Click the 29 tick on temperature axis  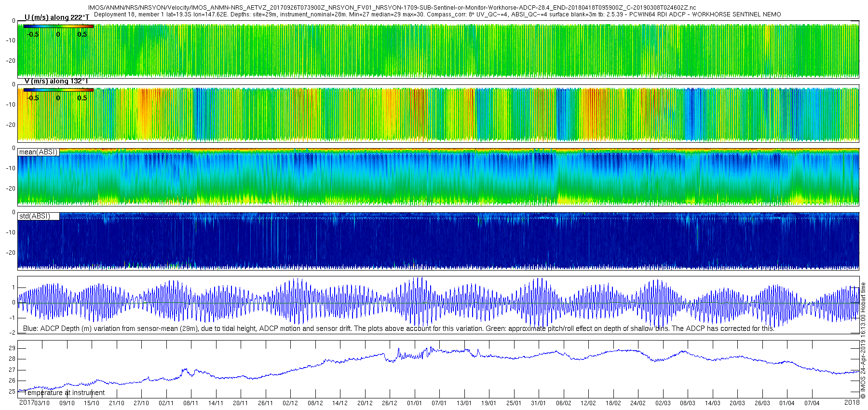click(x=12, y=348)
